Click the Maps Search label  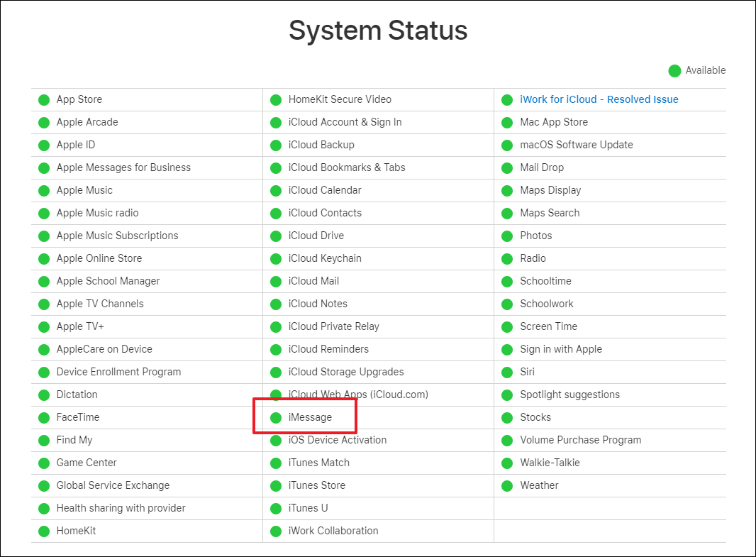(550, 213)
